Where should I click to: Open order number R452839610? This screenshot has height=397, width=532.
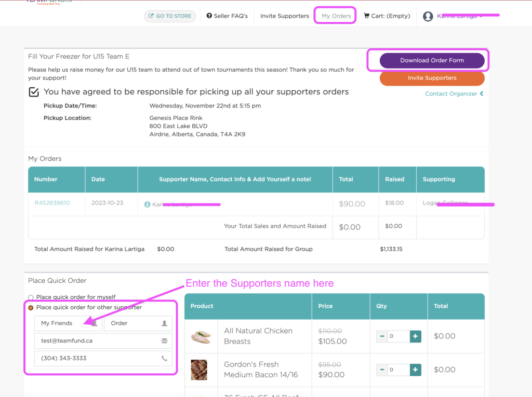pyautogui.click(x=52, y=203)
